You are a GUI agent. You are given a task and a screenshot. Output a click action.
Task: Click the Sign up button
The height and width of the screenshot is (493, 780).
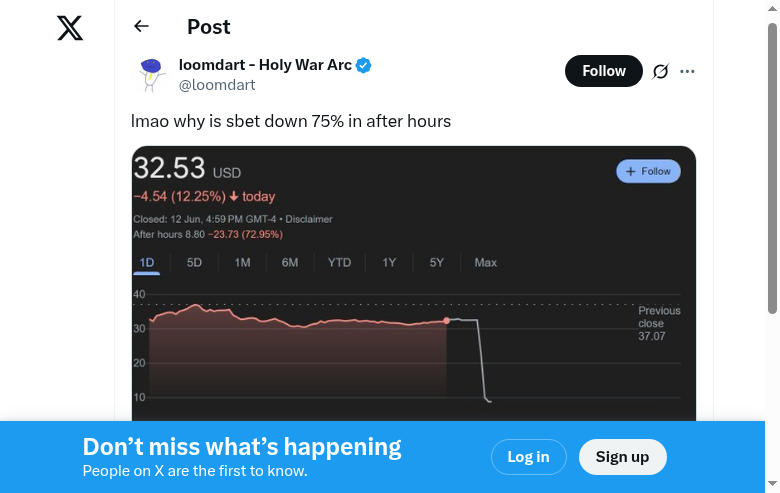click(622, 457)
